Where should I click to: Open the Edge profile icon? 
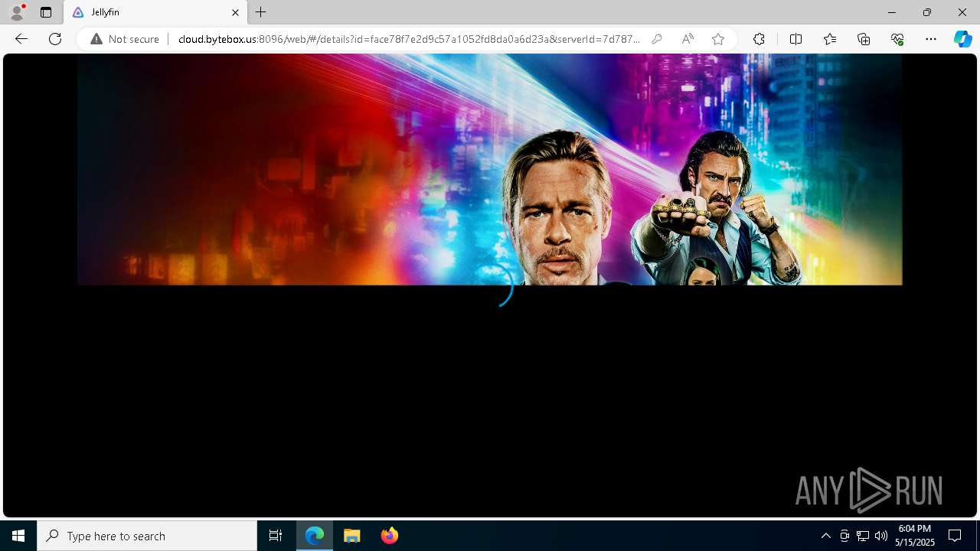[x=17, y=12]
